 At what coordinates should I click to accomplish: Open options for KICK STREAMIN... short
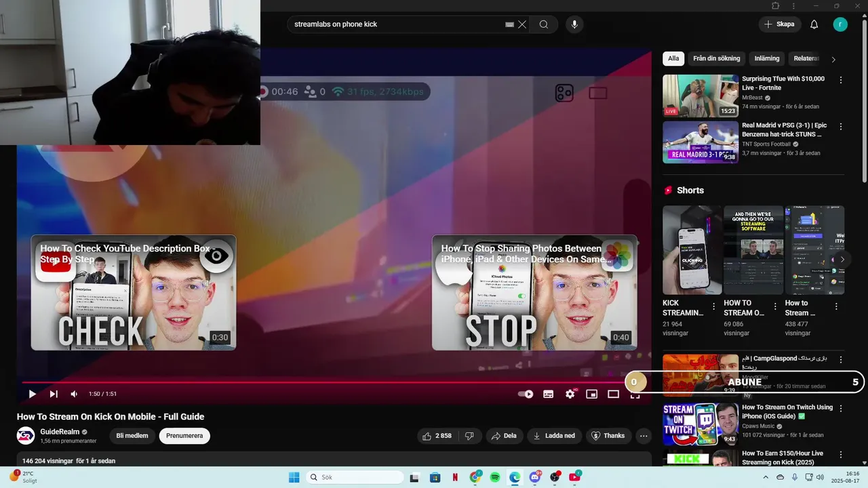click(x=713, y=306)
